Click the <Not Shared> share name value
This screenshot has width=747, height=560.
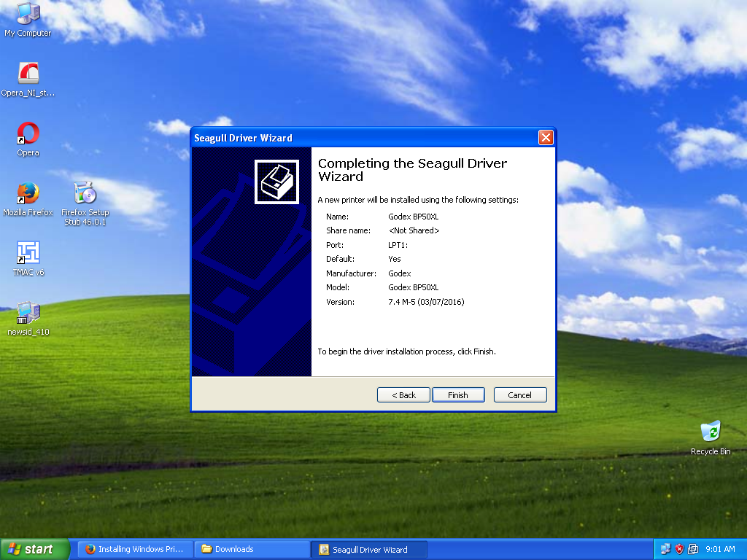pos(414,230)
